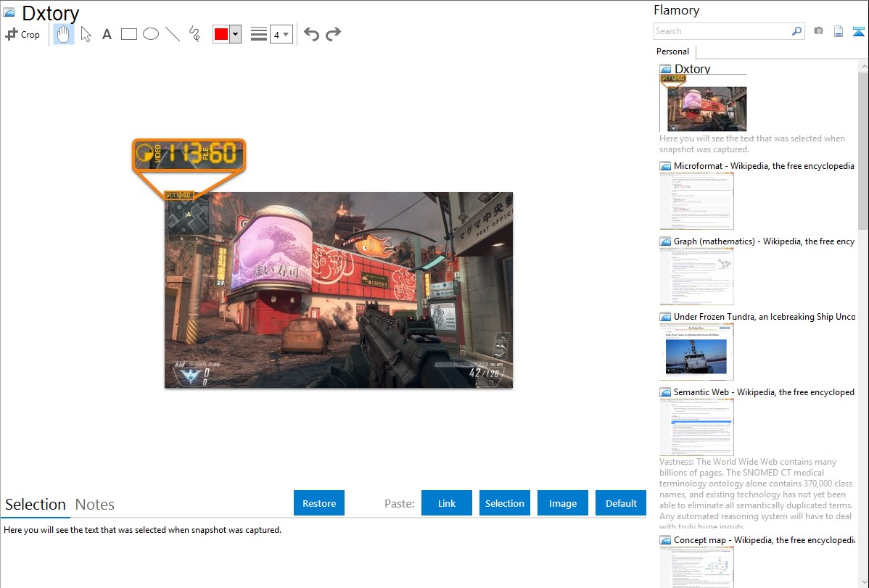The image size is (869, 588).
Task: Click the Restore button
Action: pyautogui.click(x=319, y=503)
